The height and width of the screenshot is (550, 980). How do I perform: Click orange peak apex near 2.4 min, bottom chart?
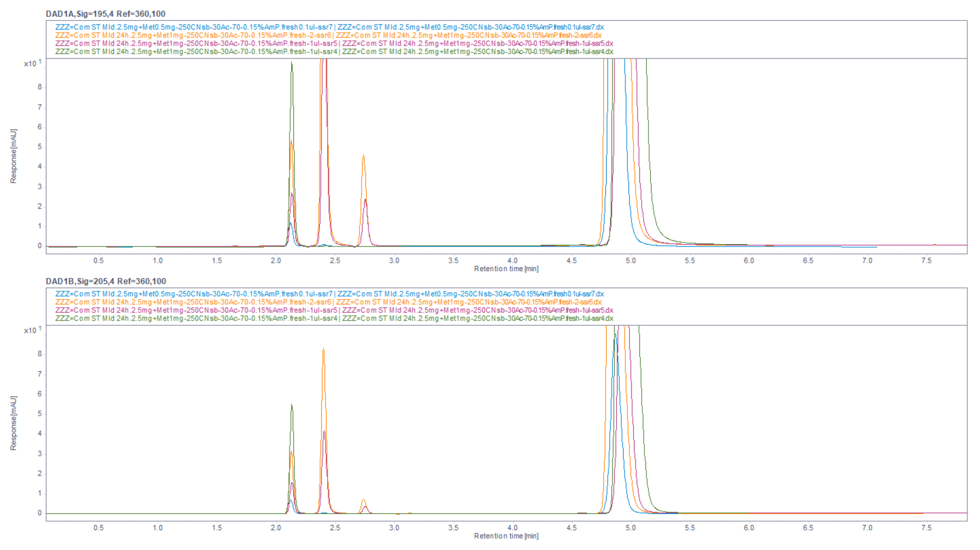pyautogui.click(x=324, y=349)
